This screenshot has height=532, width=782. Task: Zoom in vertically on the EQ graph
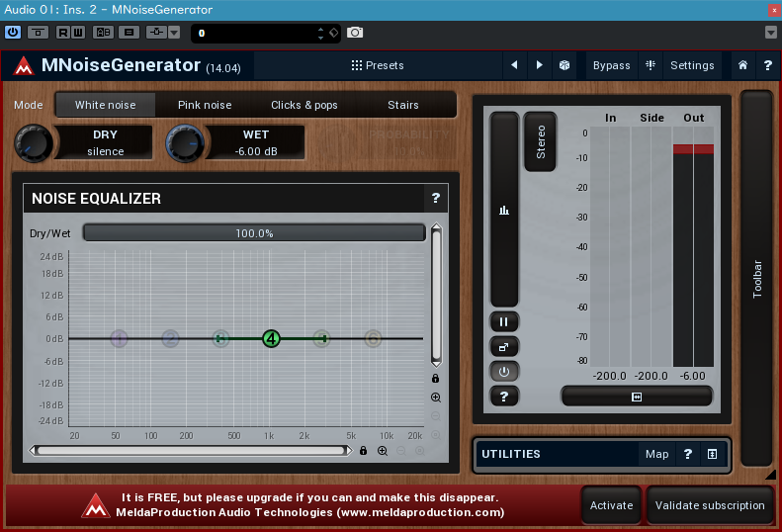tap(436, 398)
